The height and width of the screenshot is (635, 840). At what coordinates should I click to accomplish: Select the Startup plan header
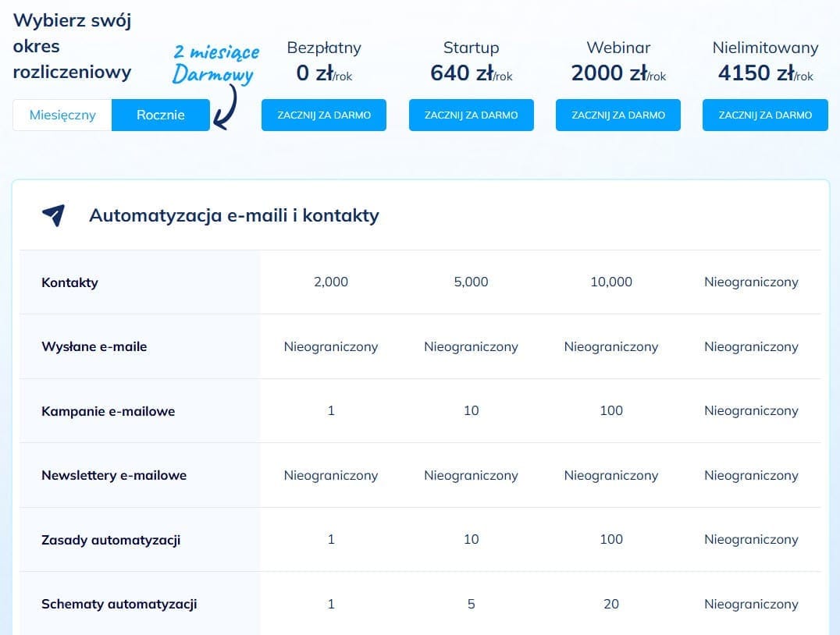471,48
